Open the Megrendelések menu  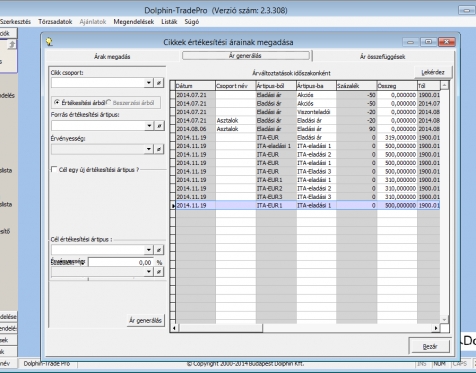pos(134,22)
